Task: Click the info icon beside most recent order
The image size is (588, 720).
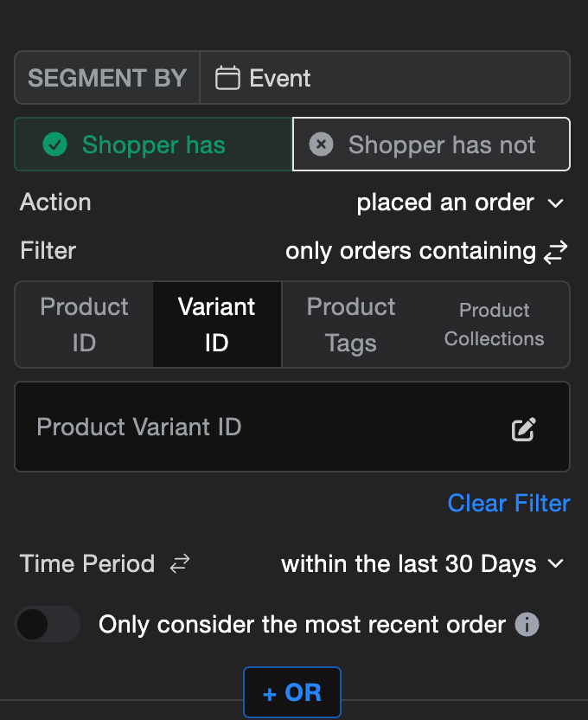Action: pyautogui.click(x=527, y=625)
